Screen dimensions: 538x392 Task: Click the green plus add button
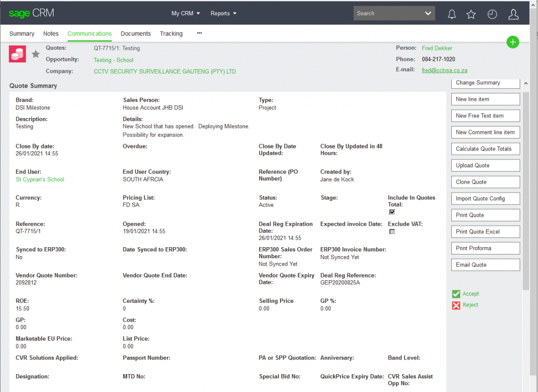(x=513, y=43)
